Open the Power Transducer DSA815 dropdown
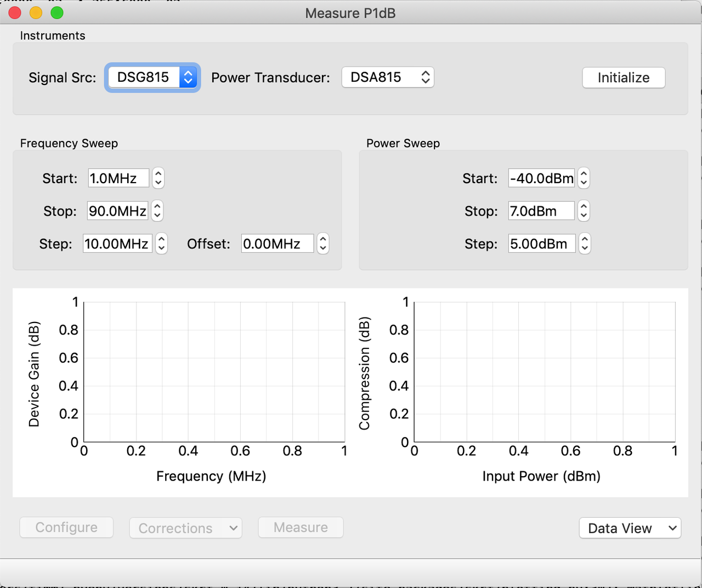The height and width of the screenshot is (588, 702). pos(388,77)
